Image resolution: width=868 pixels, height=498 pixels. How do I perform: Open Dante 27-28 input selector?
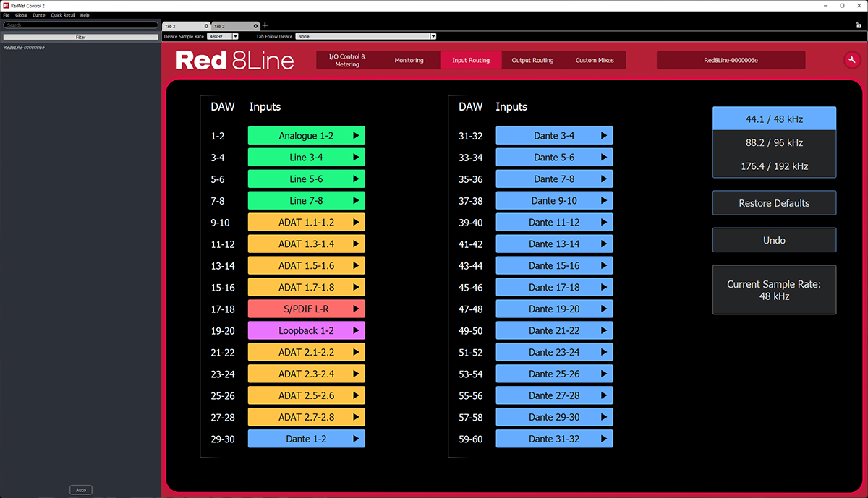click(554, 395)
